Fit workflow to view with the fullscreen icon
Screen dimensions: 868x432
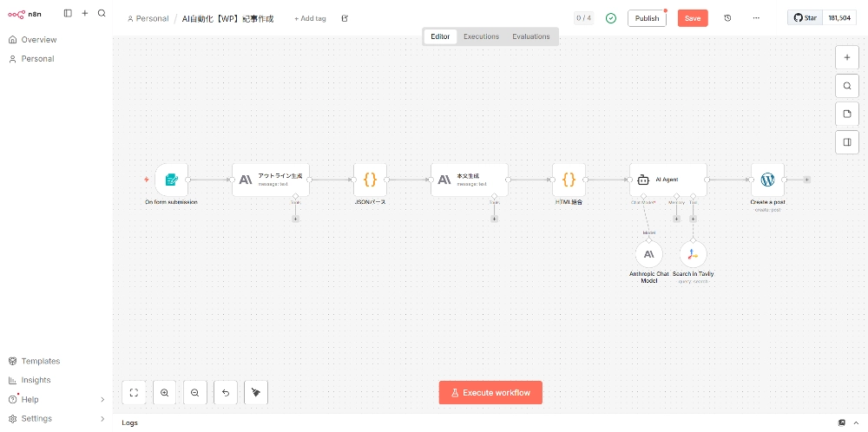(134, 393)
